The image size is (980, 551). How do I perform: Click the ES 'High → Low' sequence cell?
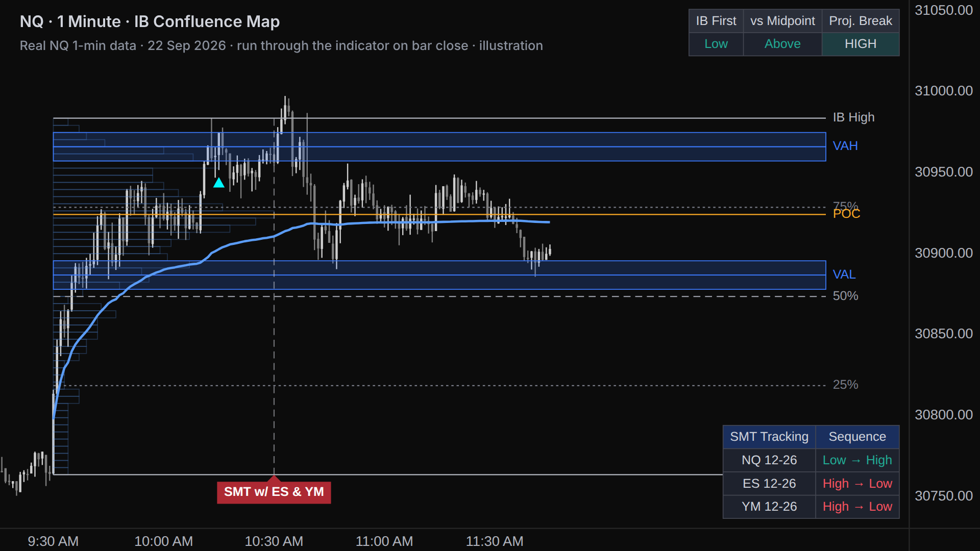pos(857,484)
